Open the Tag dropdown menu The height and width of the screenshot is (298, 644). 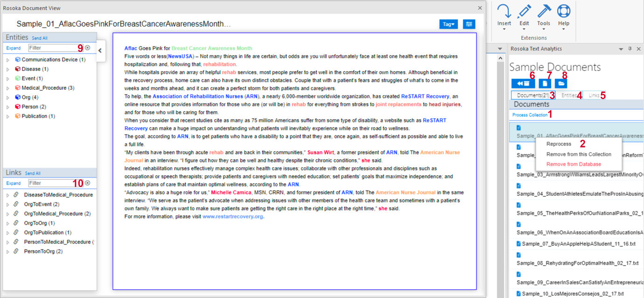pyautogui.click(x=448, y=24)
